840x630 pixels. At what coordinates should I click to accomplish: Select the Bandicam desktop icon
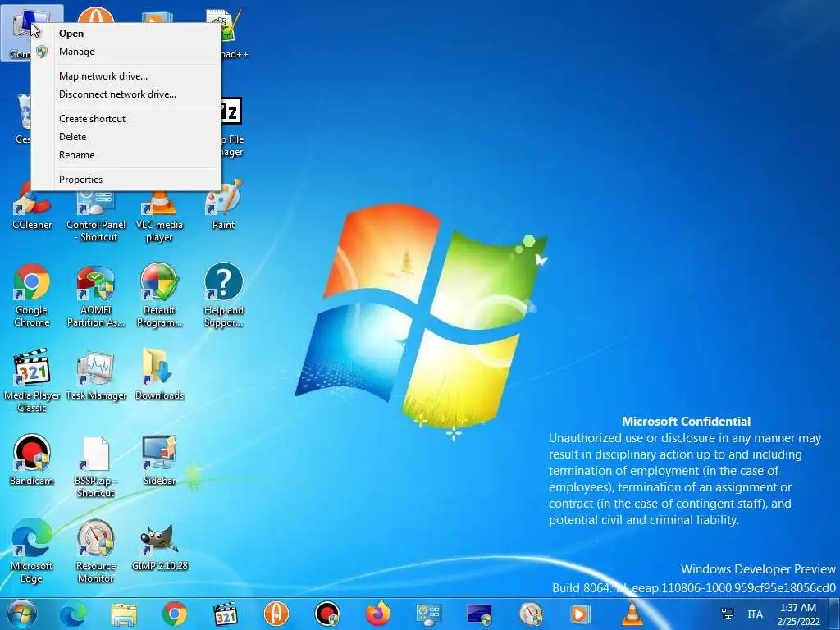pos(32,461)
